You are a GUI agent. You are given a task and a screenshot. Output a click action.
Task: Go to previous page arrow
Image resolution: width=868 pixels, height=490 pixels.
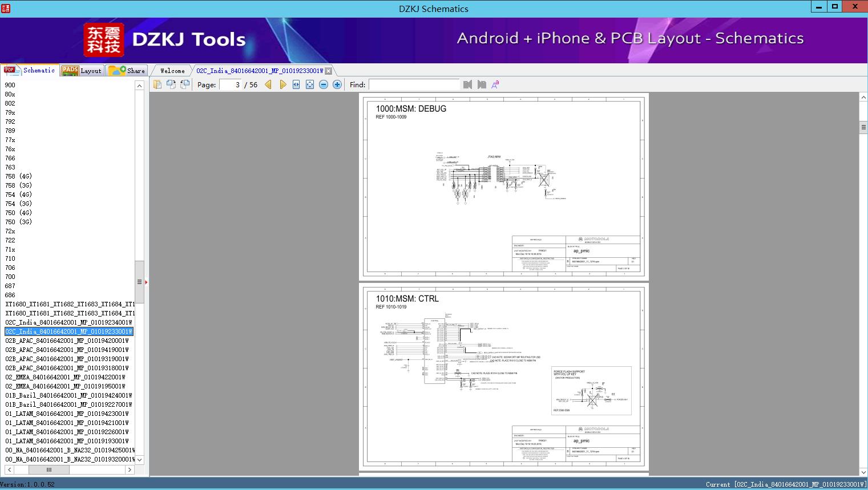(268, 84)
